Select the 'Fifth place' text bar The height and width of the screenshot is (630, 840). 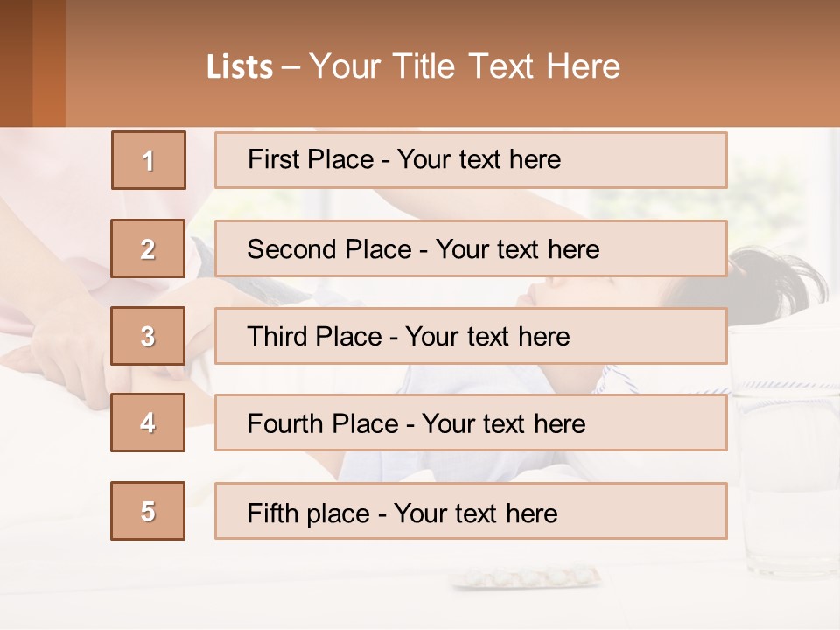coord(471,511)
